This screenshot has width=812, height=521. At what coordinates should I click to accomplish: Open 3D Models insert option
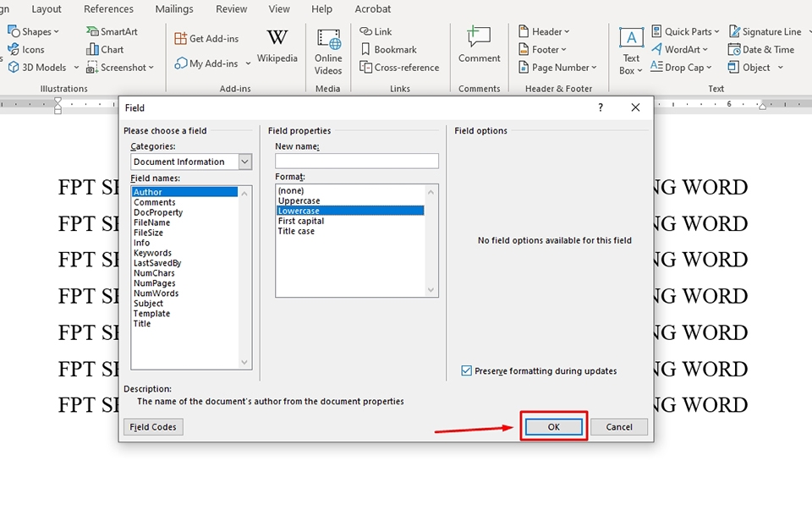tap(37, 68)
